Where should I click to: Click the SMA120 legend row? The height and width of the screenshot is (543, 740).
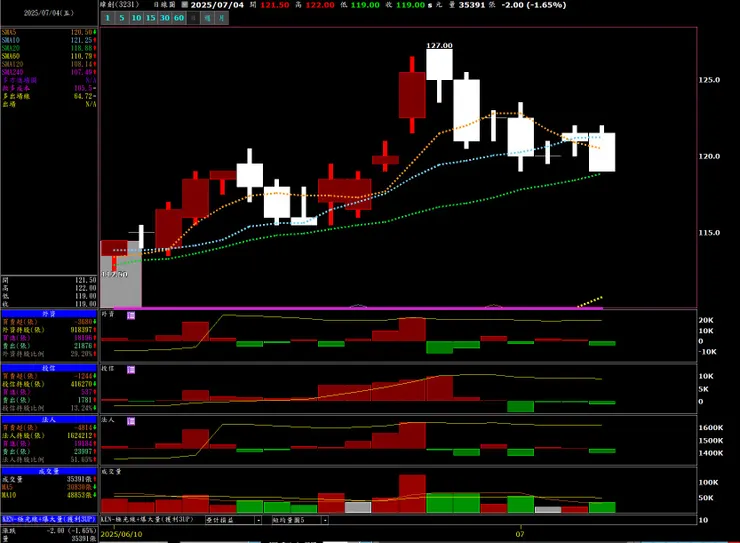(x=49, y=64)
